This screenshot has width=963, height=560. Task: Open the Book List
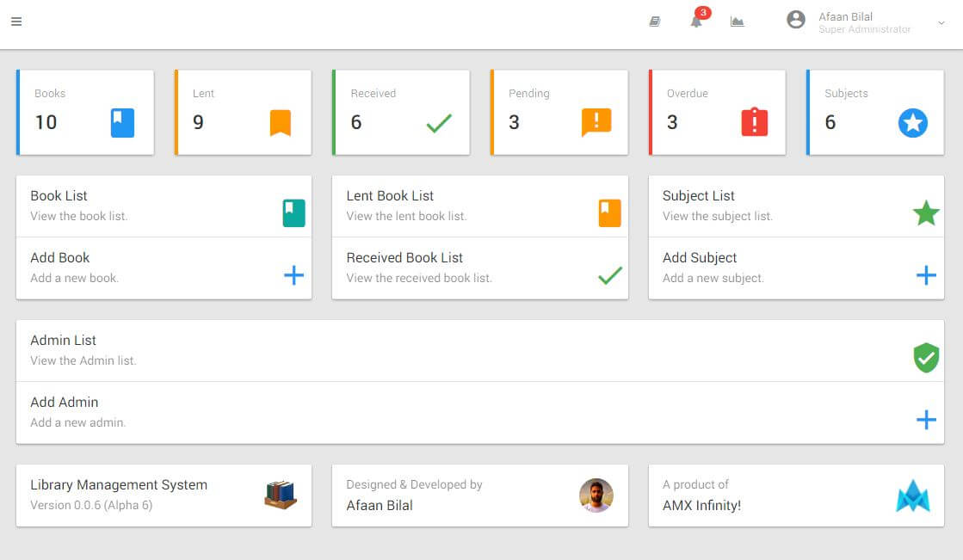pos(58,195)
